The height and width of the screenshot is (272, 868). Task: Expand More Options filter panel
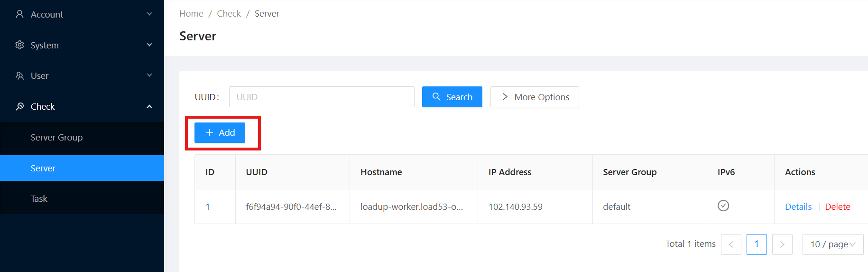point(535,97)
